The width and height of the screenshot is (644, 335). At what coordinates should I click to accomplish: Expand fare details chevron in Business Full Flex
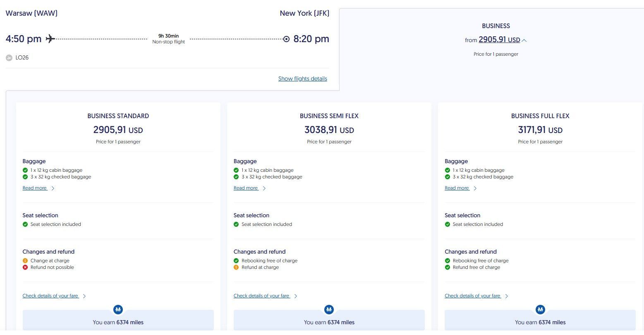click(x=507, y=296)
